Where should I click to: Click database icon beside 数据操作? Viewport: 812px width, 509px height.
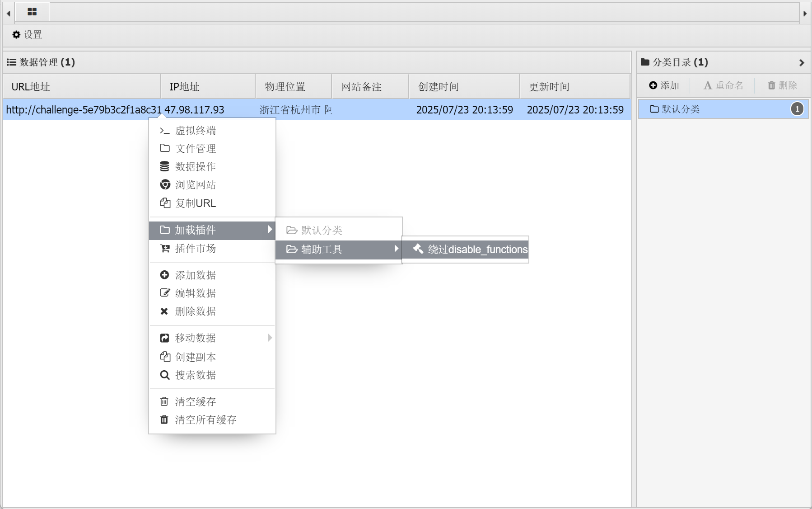[164, 166]
